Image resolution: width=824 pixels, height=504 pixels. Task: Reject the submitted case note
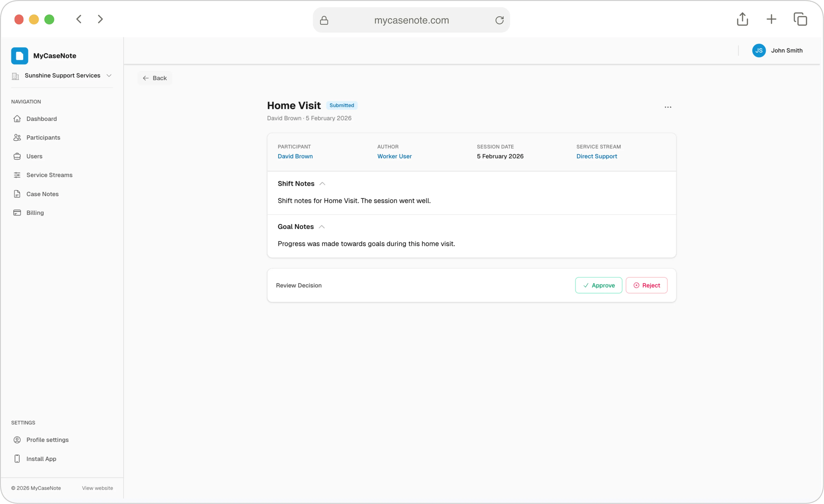(646, 285)
